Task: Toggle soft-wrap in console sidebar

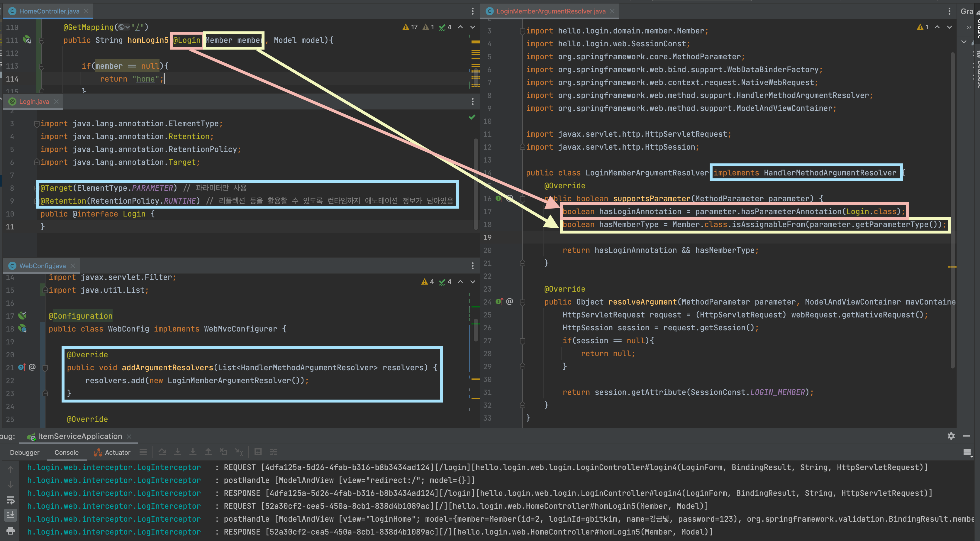Action: pos(10,500)
